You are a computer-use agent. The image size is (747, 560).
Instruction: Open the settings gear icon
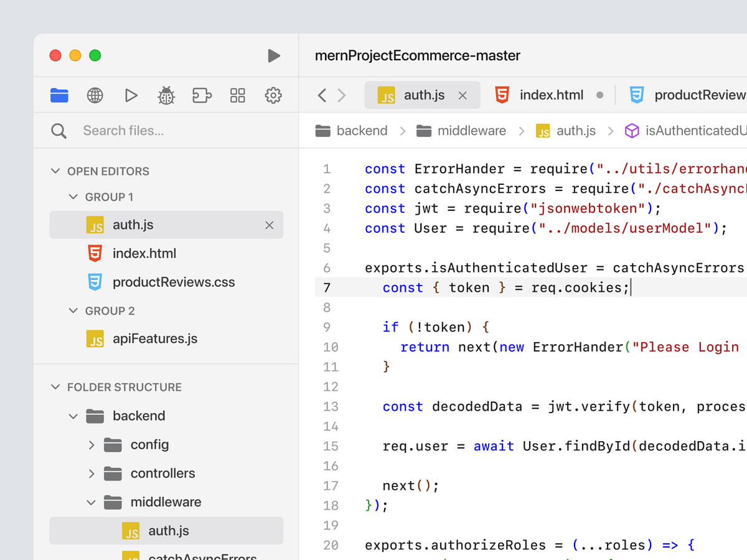273,95
